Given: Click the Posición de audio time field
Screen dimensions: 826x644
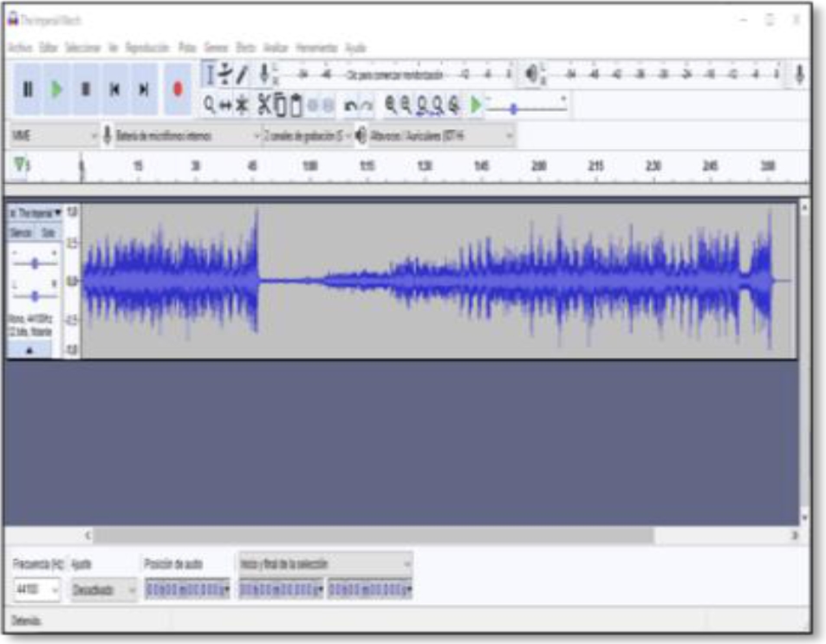Looking at the screenshot, I should coord(186,589).
